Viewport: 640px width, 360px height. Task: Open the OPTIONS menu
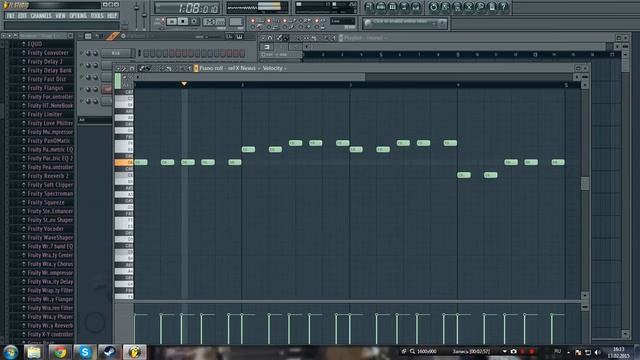(x=78, y=16)
